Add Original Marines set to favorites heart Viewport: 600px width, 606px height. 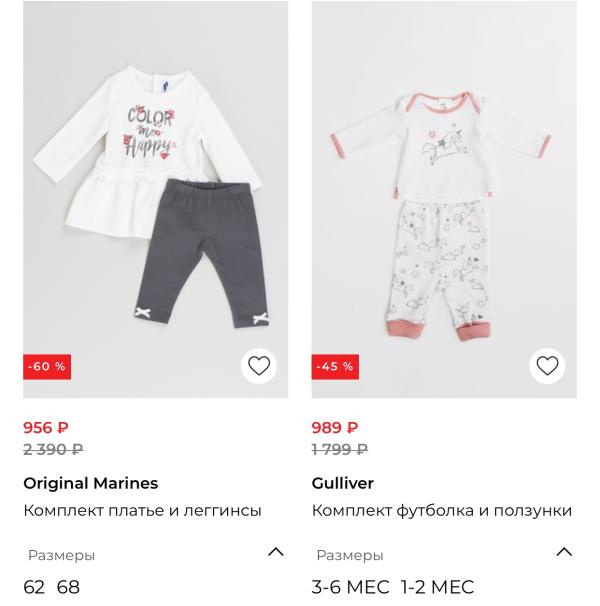click(259, 366)
